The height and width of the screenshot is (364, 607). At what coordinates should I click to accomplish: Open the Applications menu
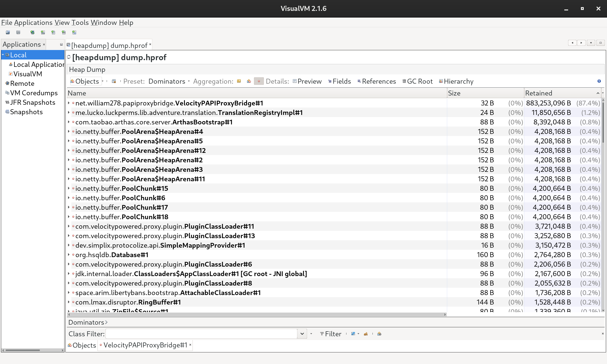tap(33, 22)
